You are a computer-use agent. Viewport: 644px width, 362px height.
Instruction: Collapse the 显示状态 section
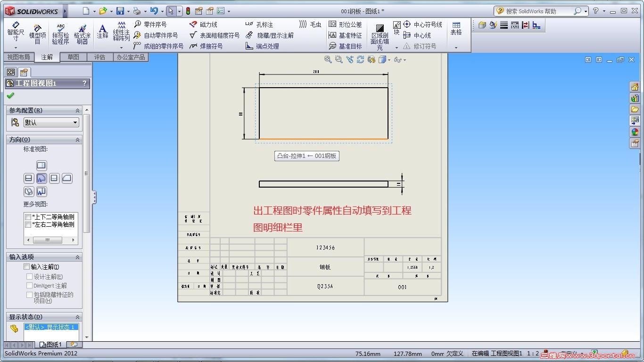click(x=78, y=317)
